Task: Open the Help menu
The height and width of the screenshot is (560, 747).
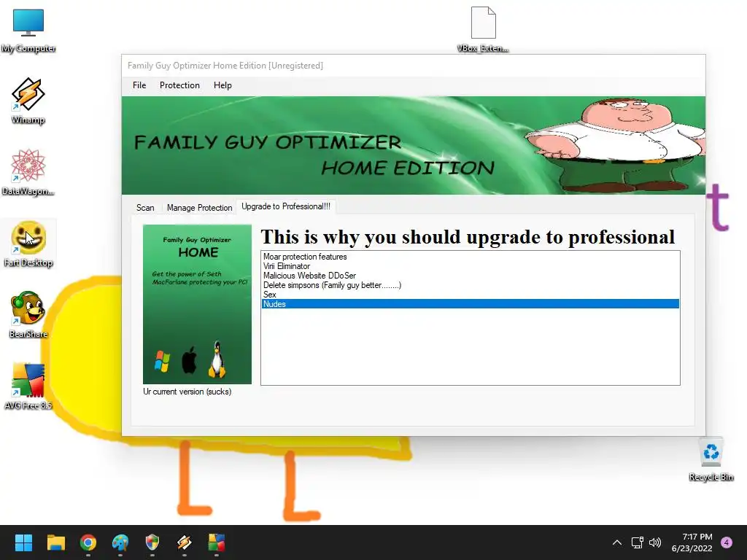Action: (x=222, y=85)
